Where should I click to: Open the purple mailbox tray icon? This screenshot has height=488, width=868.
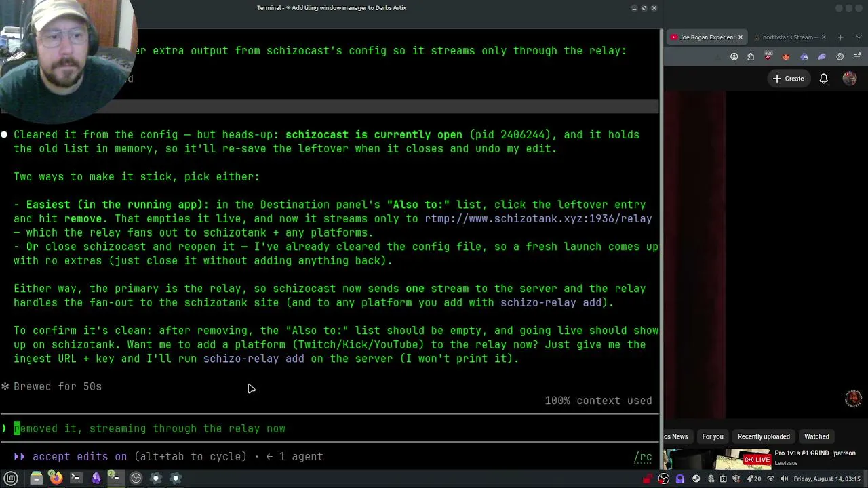[x=680, y=479]
